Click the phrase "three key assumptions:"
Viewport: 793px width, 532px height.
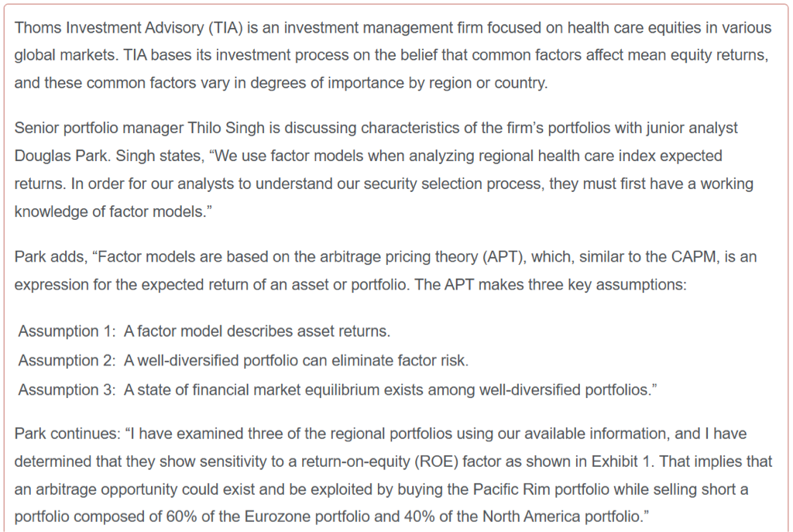point(616,284)
